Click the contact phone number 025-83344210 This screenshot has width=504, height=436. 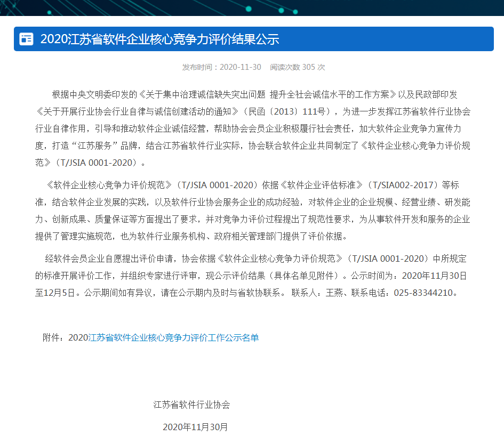(x=423, y=293)
